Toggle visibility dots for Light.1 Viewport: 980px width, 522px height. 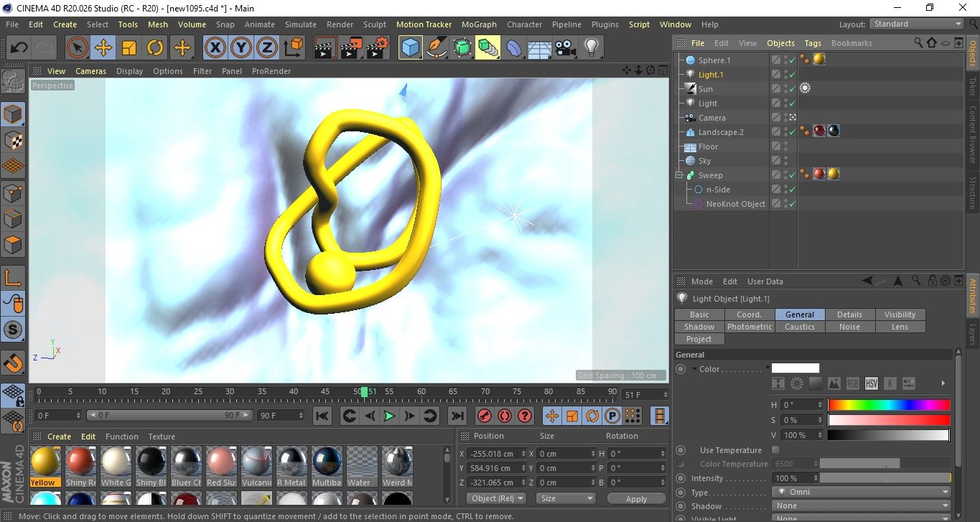click(785, 75)
